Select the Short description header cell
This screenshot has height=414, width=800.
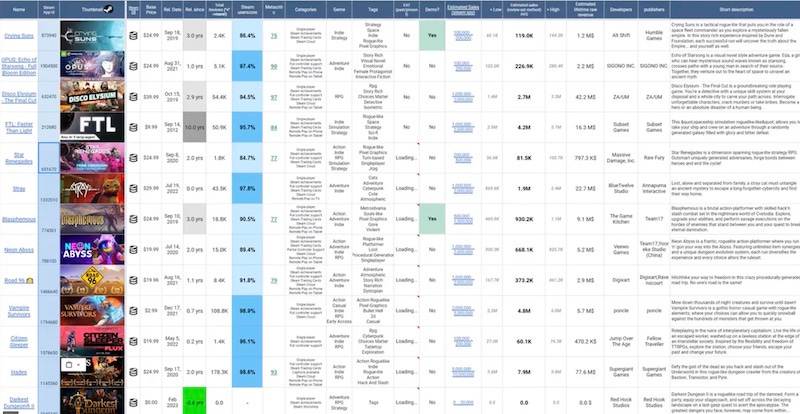735,9
